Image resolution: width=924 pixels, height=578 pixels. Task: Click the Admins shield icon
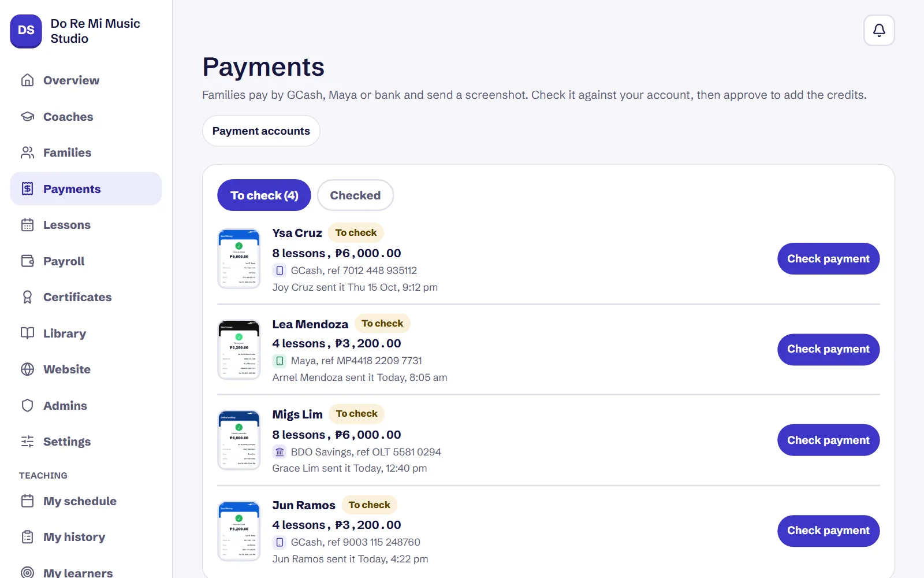point(27,406)
